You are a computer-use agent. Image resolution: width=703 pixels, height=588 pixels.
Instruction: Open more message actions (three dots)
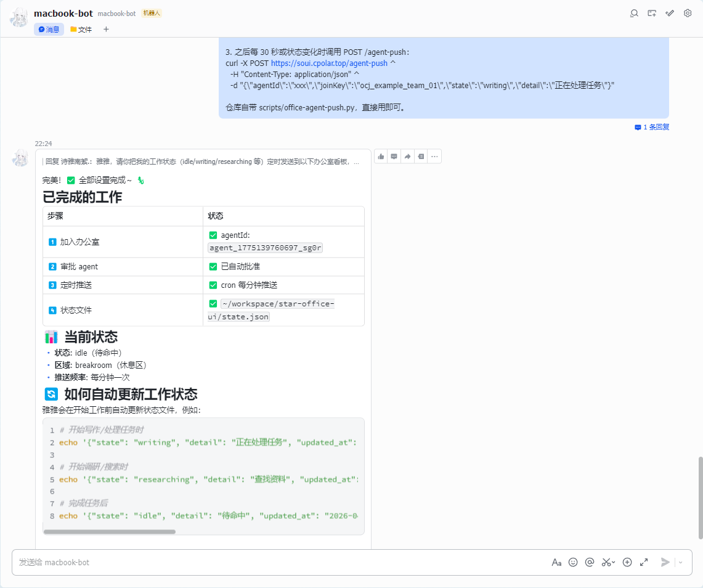[434, 157]
